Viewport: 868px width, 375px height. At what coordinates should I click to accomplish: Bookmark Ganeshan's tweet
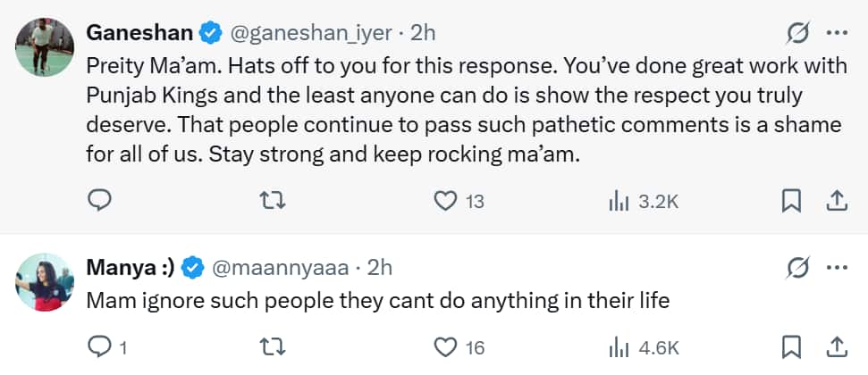pyautogui.click(x=791, y=202)
